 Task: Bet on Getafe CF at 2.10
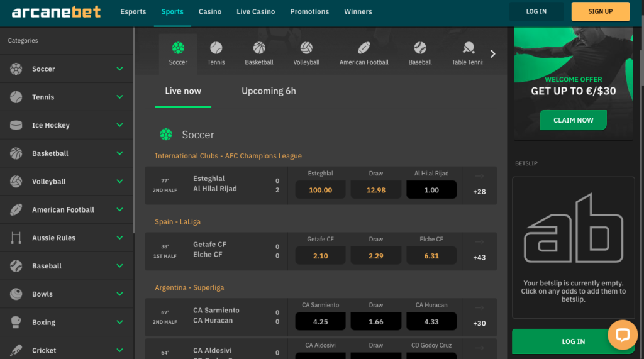(x=320, y=255)
